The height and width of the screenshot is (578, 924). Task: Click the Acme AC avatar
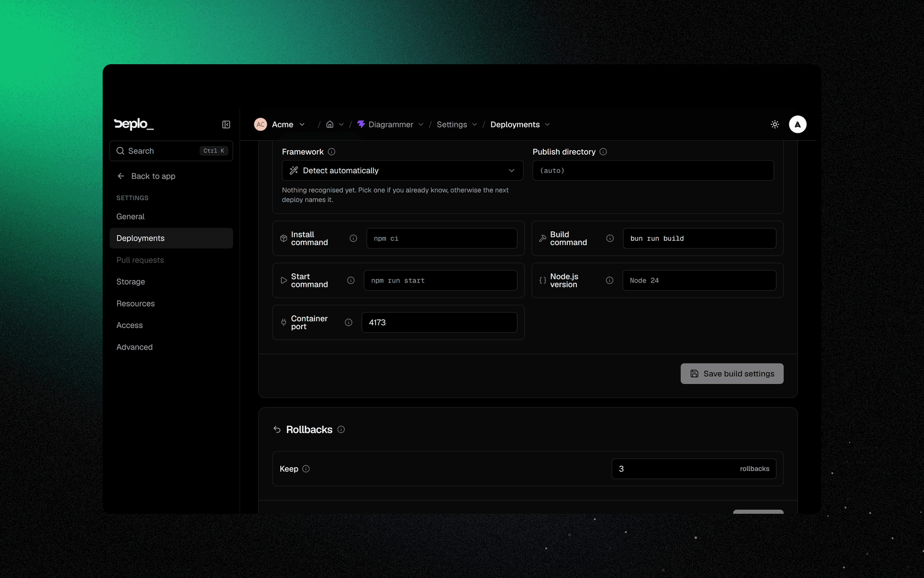(x=260, y=124)
